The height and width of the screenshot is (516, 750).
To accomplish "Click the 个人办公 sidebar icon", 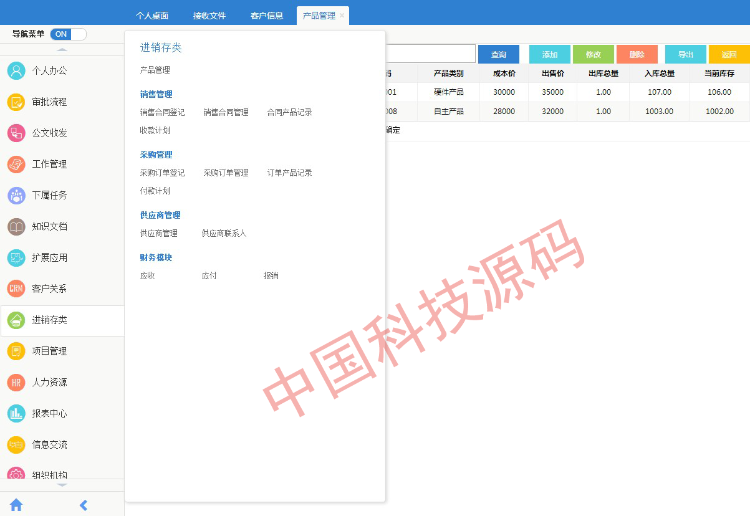I will click(16, 71).
